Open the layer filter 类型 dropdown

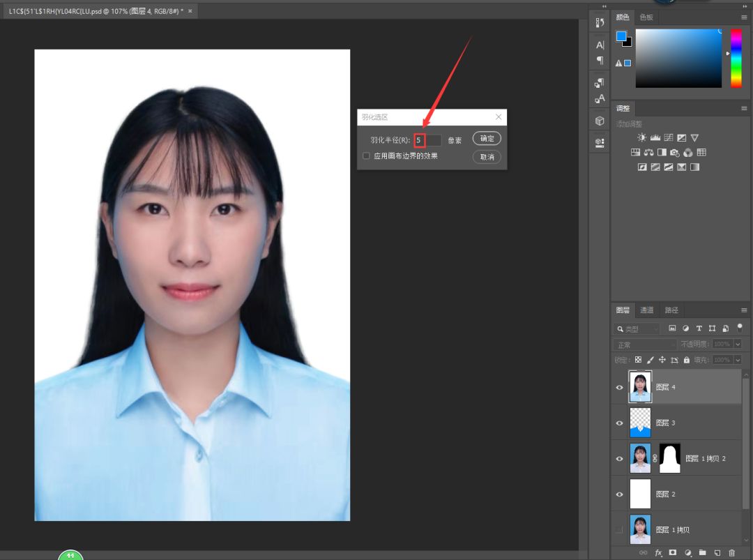tap(637, 328)
